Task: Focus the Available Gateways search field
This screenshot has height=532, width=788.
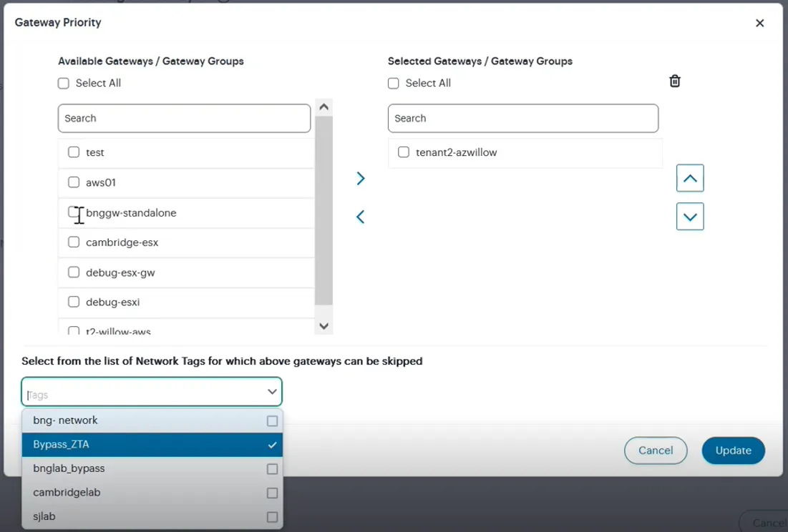Action: (x=185, y=119)
